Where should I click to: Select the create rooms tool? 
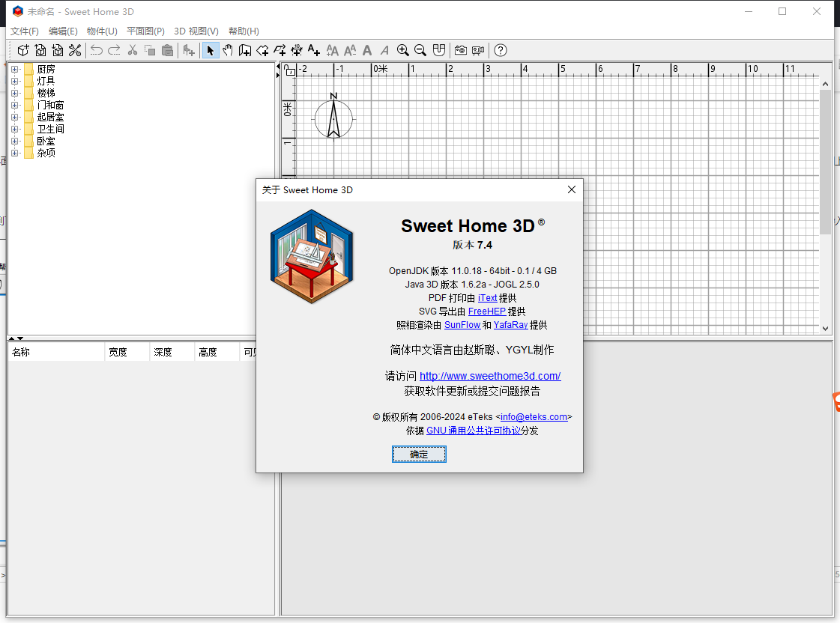pyautogui.click(x=262, y=50)
